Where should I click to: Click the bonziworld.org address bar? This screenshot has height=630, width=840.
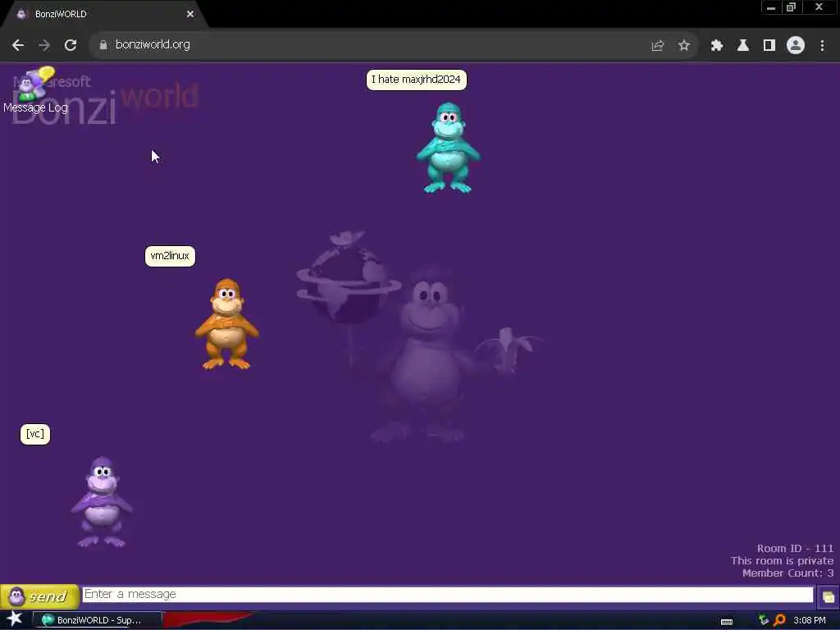pyautogui.click(x=394, y=45)
